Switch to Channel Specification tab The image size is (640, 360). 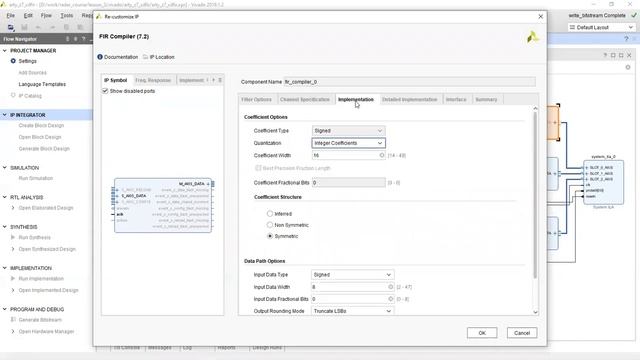click(305, 99)
